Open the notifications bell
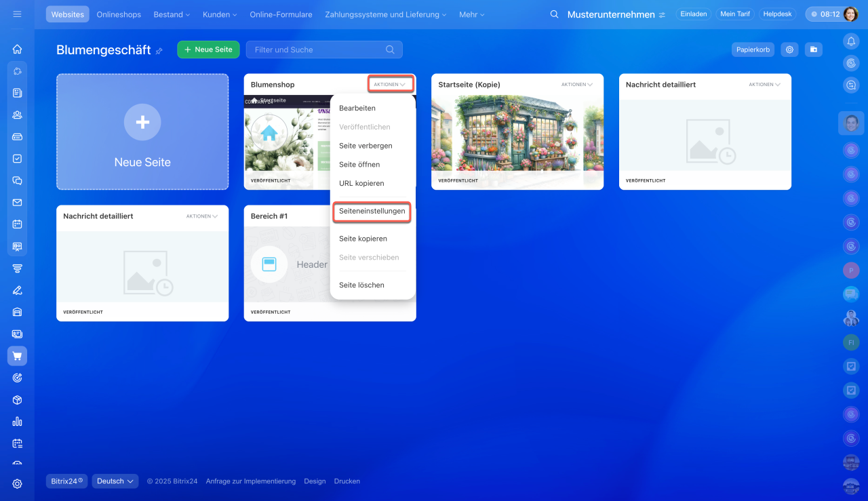868x501 pixels. point(851,41)
